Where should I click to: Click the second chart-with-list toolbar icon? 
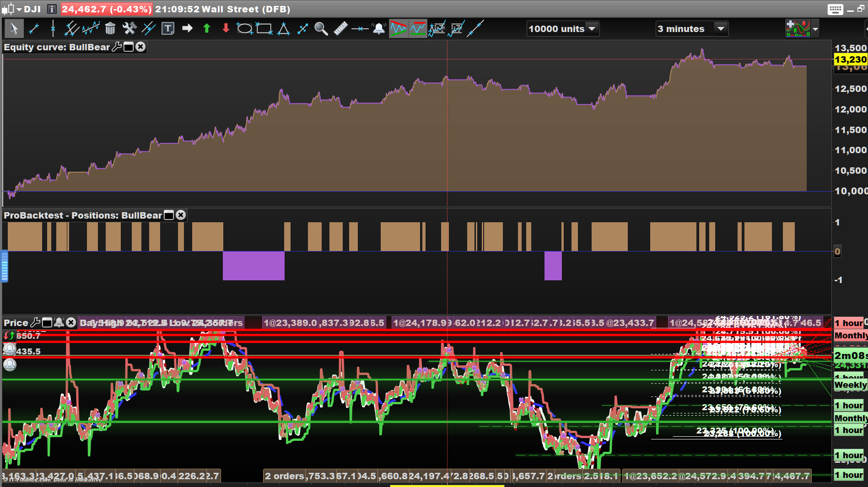coord(456,29)
